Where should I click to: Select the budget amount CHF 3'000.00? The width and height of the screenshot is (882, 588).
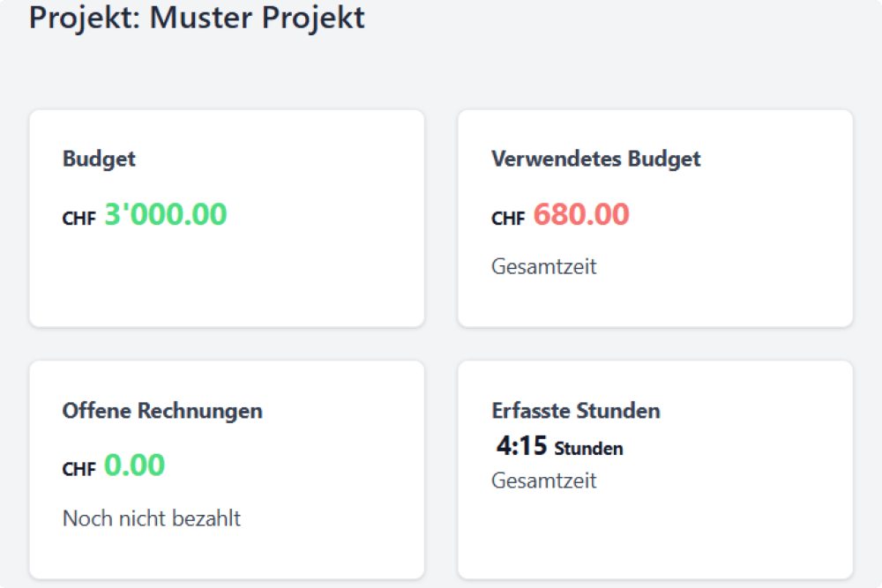click(x=165, y=214)
